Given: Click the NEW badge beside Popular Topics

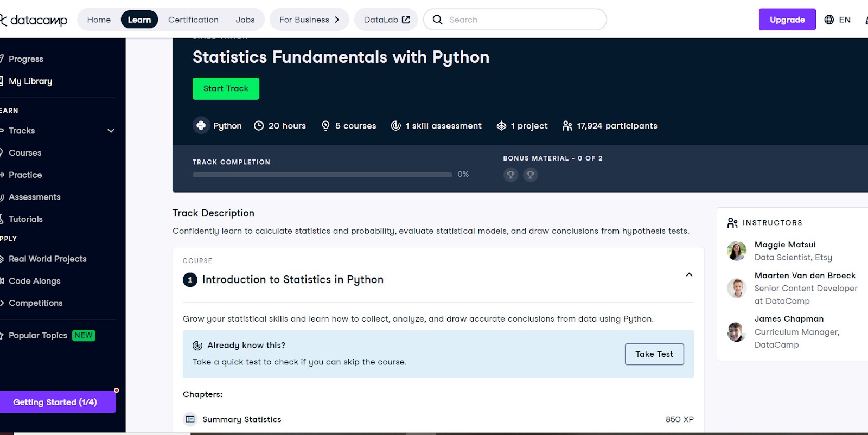Looking at the screenshot, I should point(84,335).
